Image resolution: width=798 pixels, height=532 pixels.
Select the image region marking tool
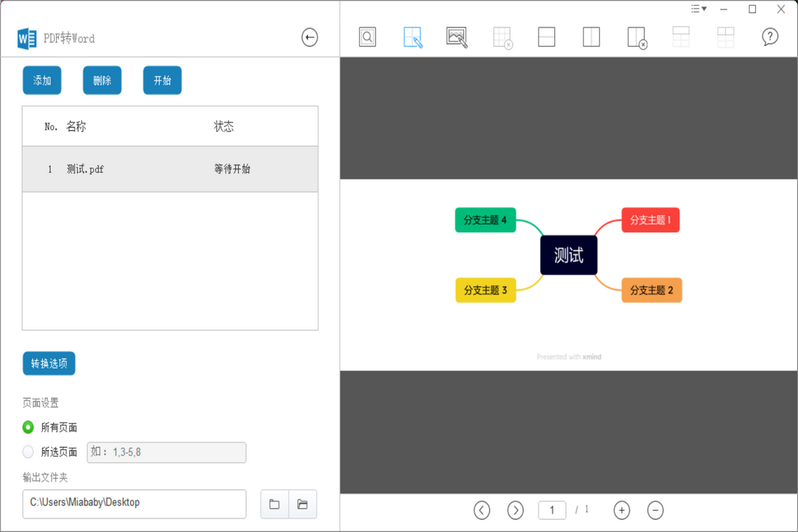click(x=456, y=36)
